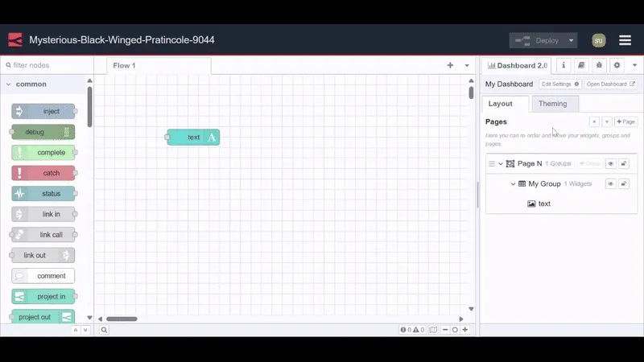Click the Deploy button
The height and width of the screenshot is (362, 644).
538,40
